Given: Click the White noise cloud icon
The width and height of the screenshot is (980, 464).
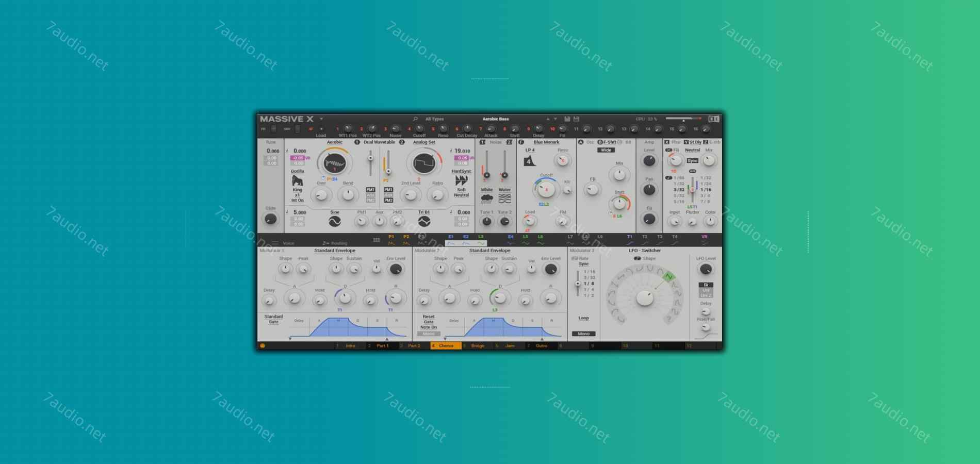Looking at the screenshot, I should click(487, 198).
